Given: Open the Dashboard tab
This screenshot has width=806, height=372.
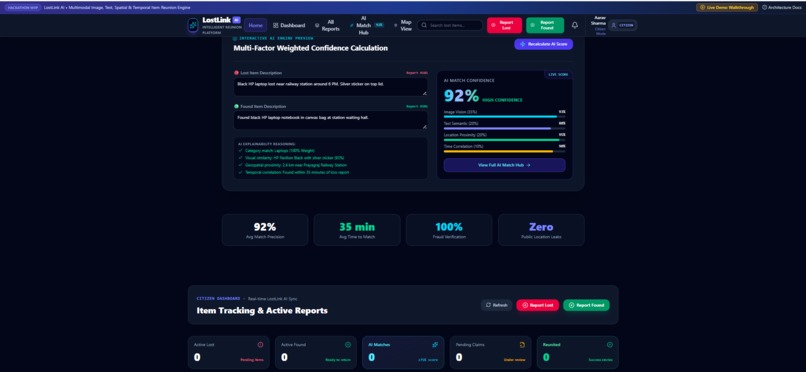Looking at the screenshot, I should pyautogui.click(x=289, y=25).
